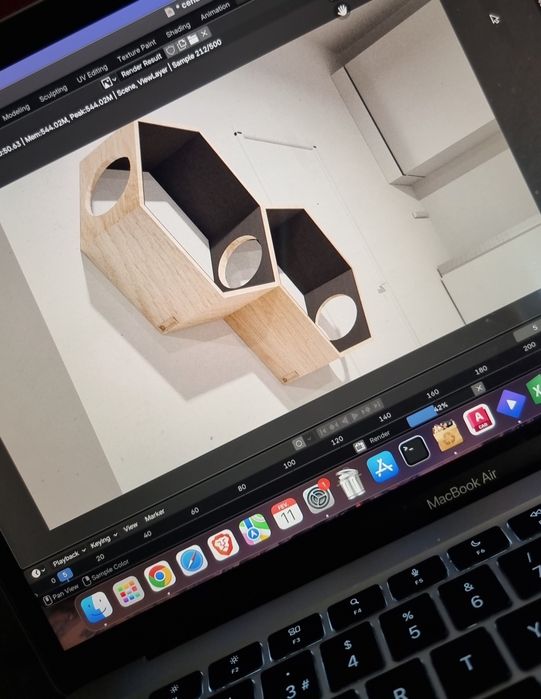541x699 pixels.
Task: Open System Settings with the red badge
Action: pos(318,498)
